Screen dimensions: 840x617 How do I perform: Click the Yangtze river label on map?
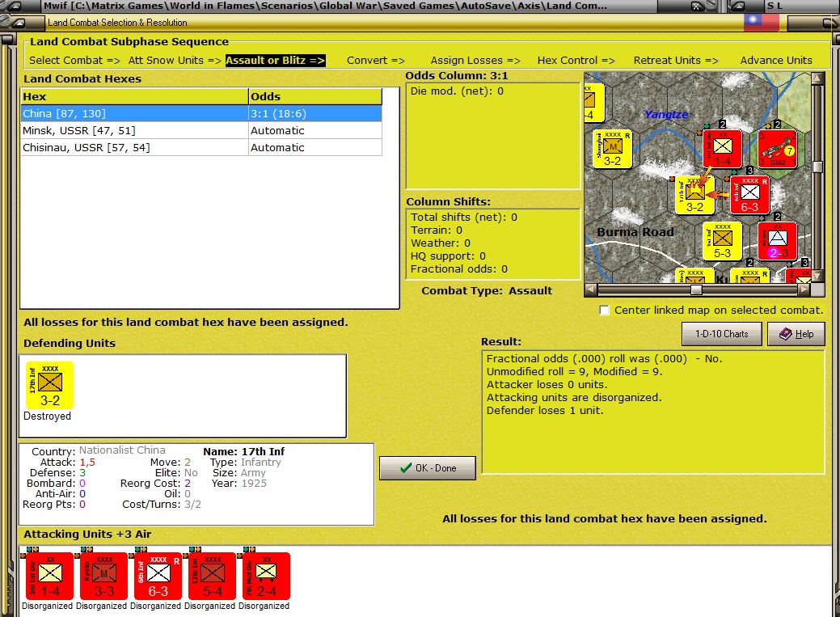coord(666,114)
